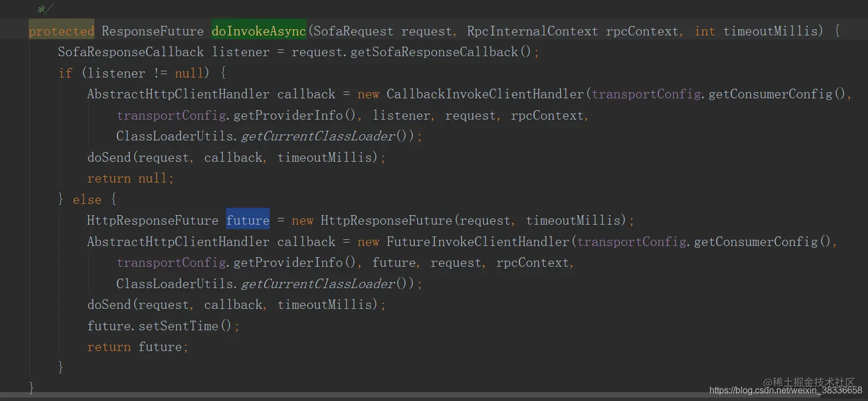Viewport: 868px width, 401px height.
Task: Click RpcInternalContext parameter type
Action: tap(532, 31)
